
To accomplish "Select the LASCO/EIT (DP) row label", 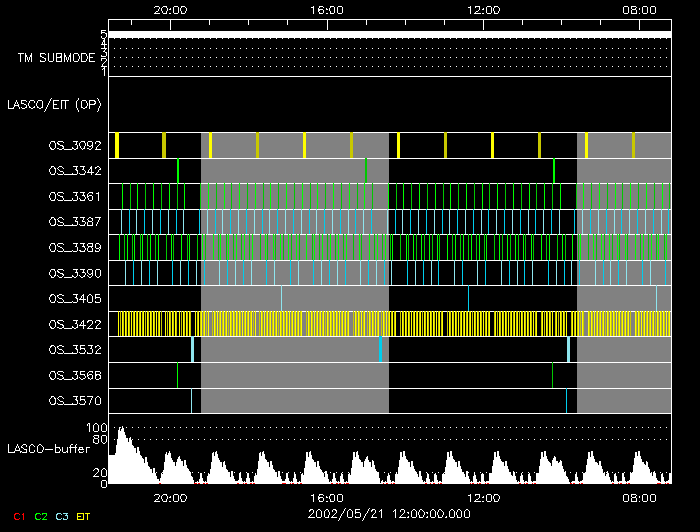I will (x=54, y=104).
